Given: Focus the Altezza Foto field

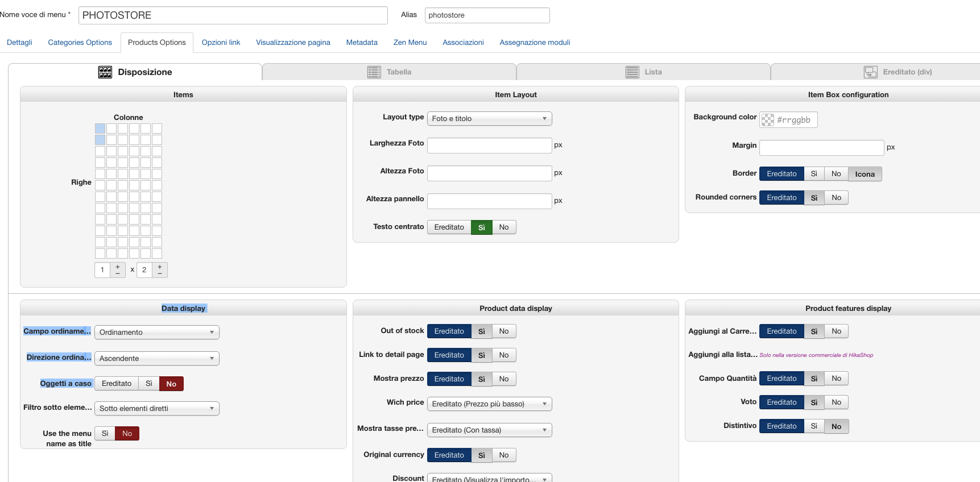Looking at the screenshot, I should pos(490,173).
